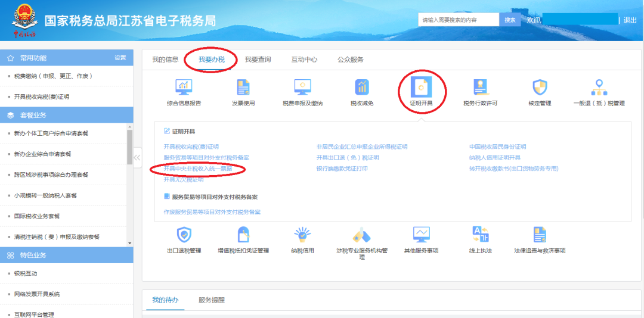Open 开具无欠税证明 link

[183, 180]
